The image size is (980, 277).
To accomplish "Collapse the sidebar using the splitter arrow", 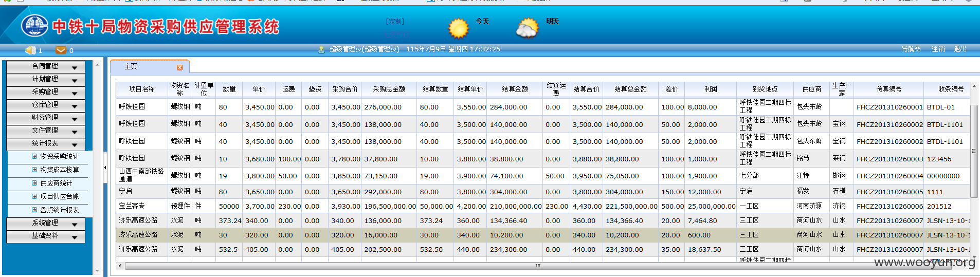I will pyautogui.click(x=105, y=167).
